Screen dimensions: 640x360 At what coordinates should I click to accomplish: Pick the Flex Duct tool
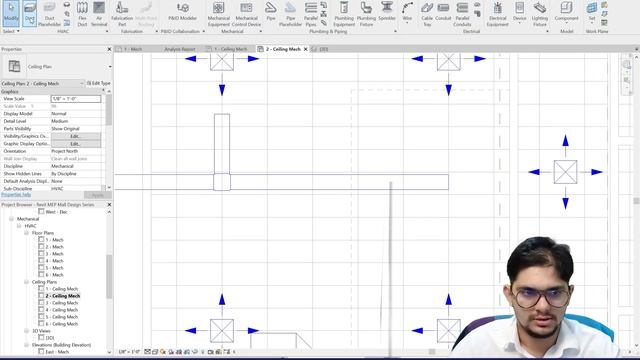82,13
